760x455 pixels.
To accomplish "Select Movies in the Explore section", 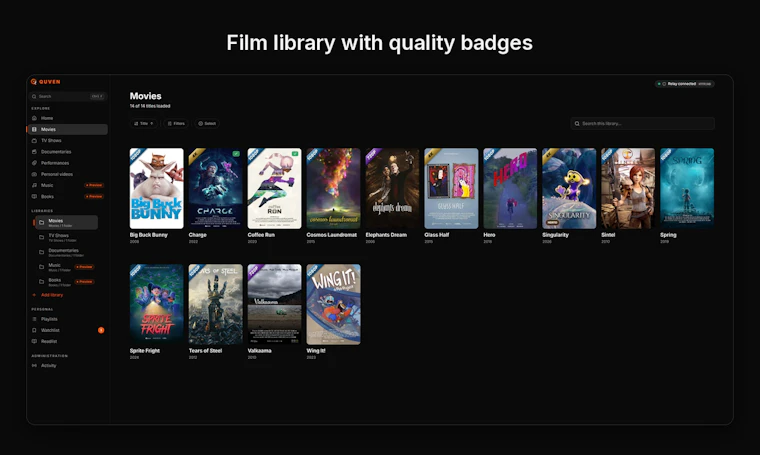I will [x=67, y=129].
